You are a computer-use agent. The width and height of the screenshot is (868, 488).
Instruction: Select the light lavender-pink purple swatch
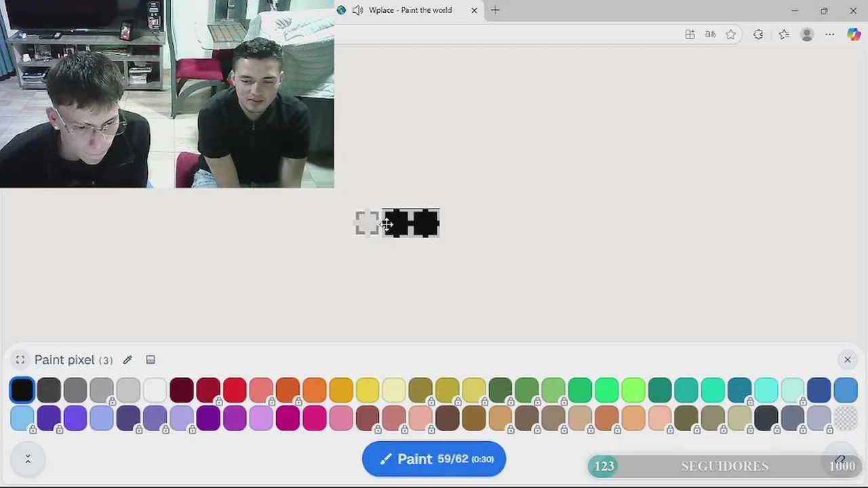coord(261,418)
